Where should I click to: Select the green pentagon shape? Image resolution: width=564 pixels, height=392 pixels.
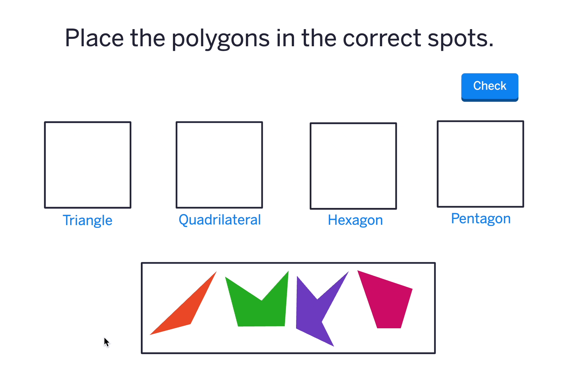click(260, 312)
